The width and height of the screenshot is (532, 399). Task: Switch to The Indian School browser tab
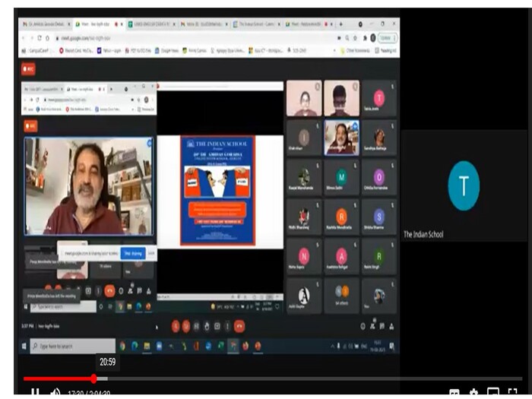(257, 24)
